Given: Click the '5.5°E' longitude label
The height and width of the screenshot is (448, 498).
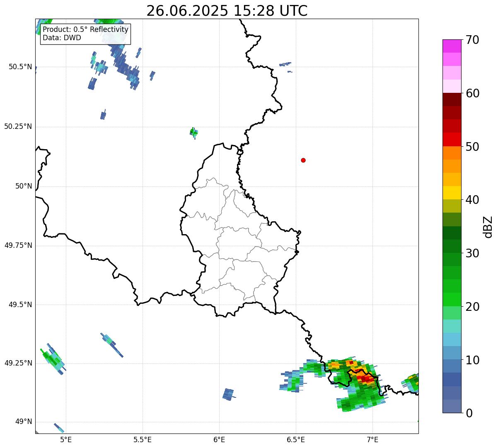Looking at the screenshot, I should point(143,439).
